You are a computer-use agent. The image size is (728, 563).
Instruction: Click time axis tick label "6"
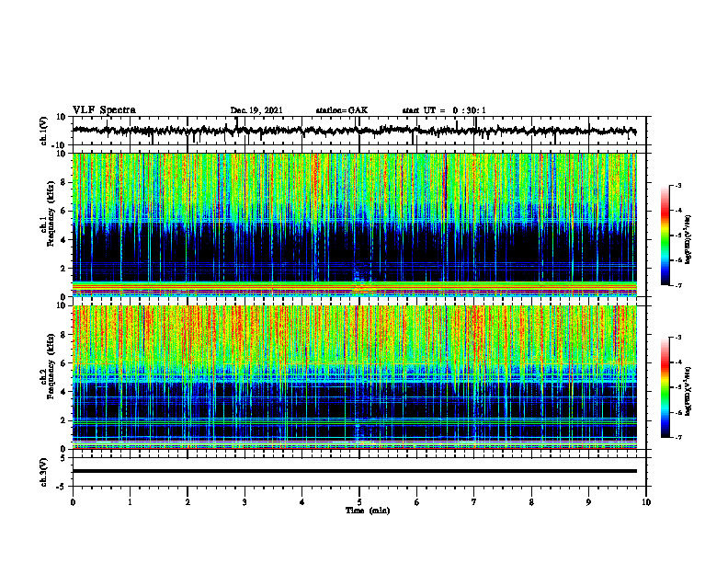[x=417, y=502]
